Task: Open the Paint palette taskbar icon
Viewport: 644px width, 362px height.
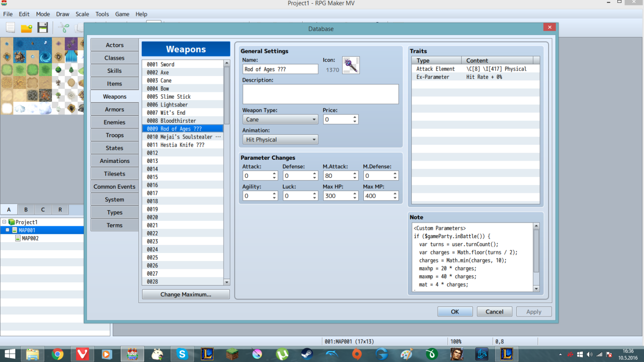Action: (x=407, y=354)
